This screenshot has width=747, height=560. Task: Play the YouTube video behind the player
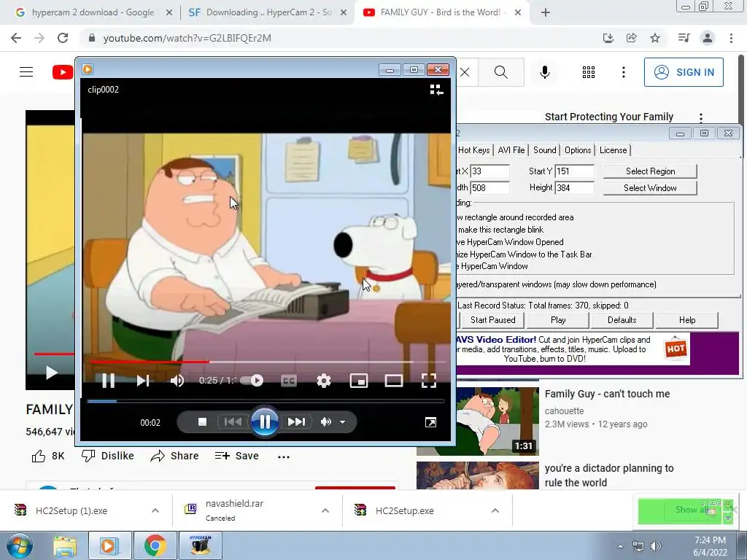51,373
